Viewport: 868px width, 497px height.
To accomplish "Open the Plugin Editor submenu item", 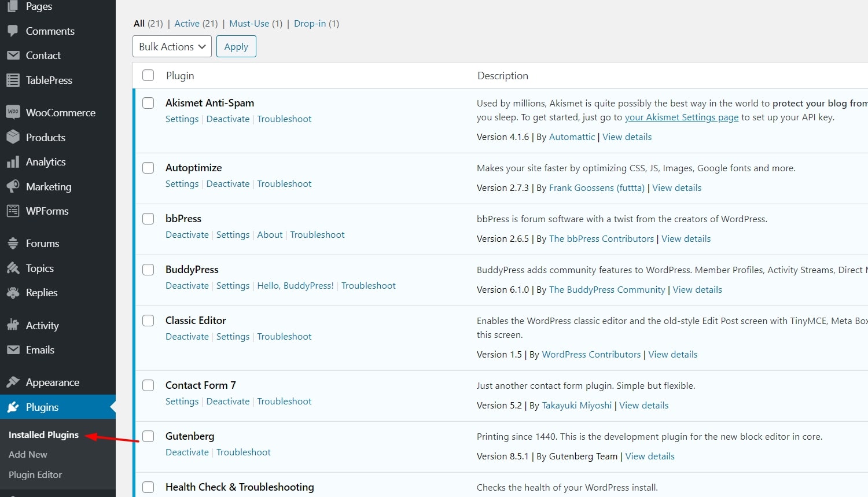I will click(x=35, y=475).
